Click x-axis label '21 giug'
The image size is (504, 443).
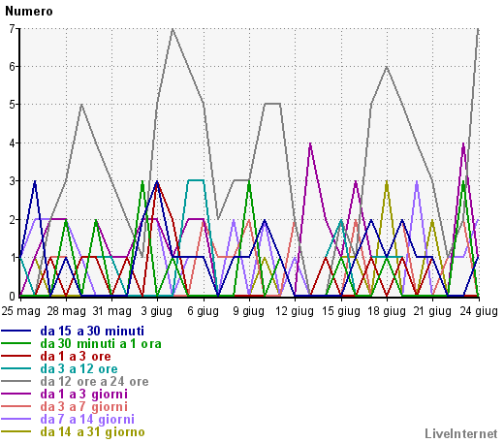[432, 311]
